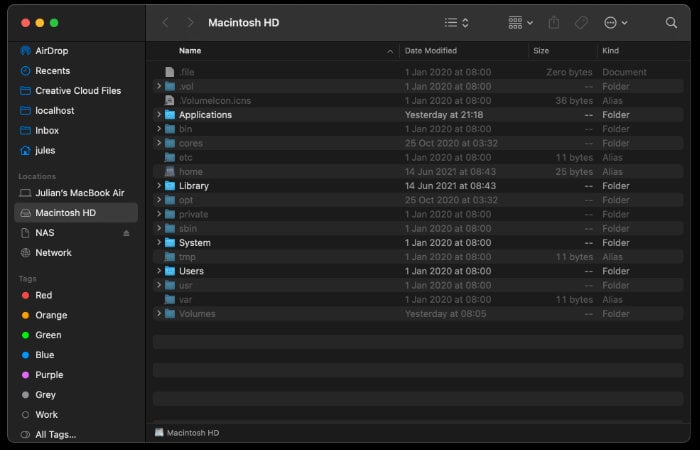Change view with list view icon
Viewport: 700px width, 450px height.
click(x=456, y=23)
